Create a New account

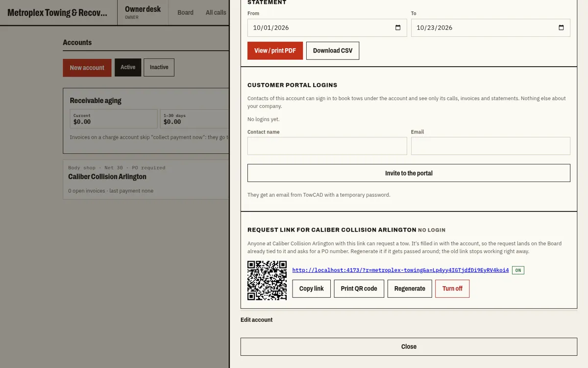(x=87, y=68)
